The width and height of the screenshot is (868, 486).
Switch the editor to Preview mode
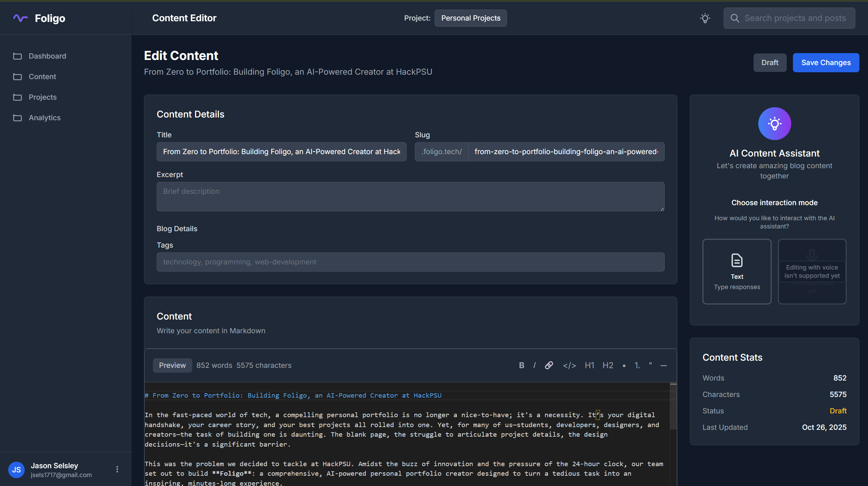172,365
